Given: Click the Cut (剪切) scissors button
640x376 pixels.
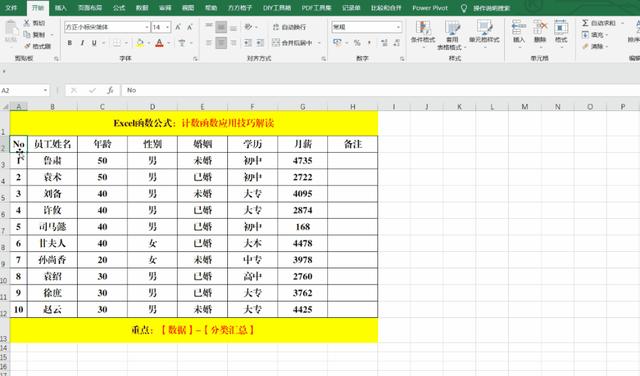Looking at the screenshot, I should [34, 23].
